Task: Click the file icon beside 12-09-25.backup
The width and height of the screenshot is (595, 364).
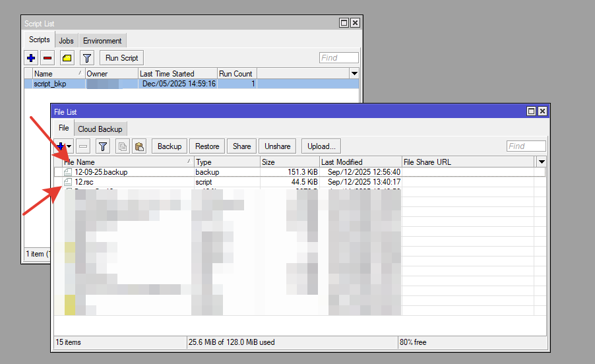Action: pos(68,172)
